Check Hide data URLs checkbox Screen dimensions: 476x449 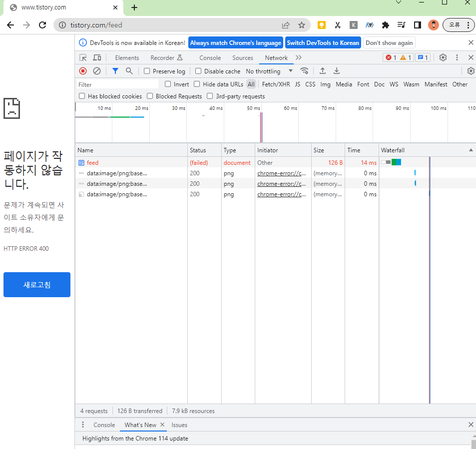click(197, 84)
